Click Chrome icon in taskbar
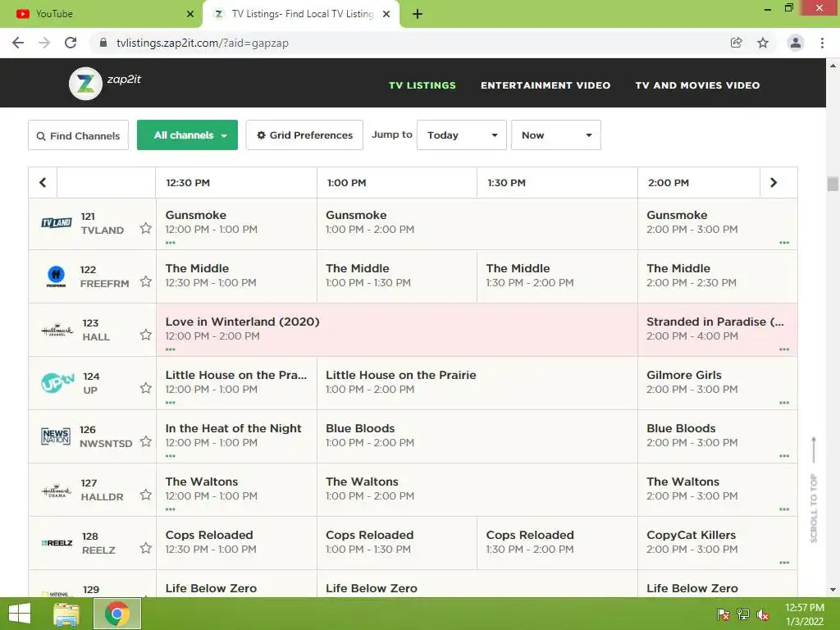Image resolution: width=840 pixels, height=630 pixels. tap(117, 614)
